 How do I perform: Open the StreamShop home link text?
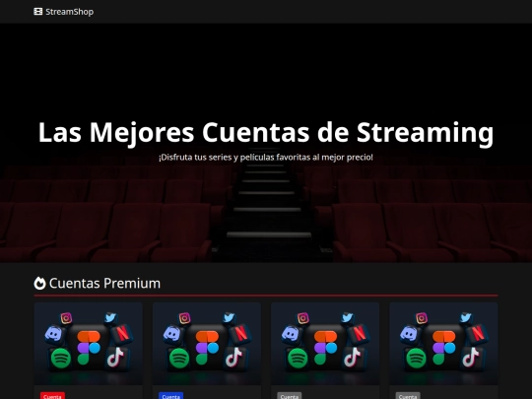pos(70,12)
